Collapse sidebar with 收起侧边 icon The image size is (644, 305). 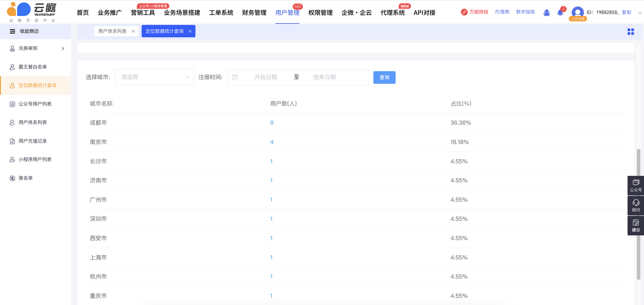click(13, 31)
